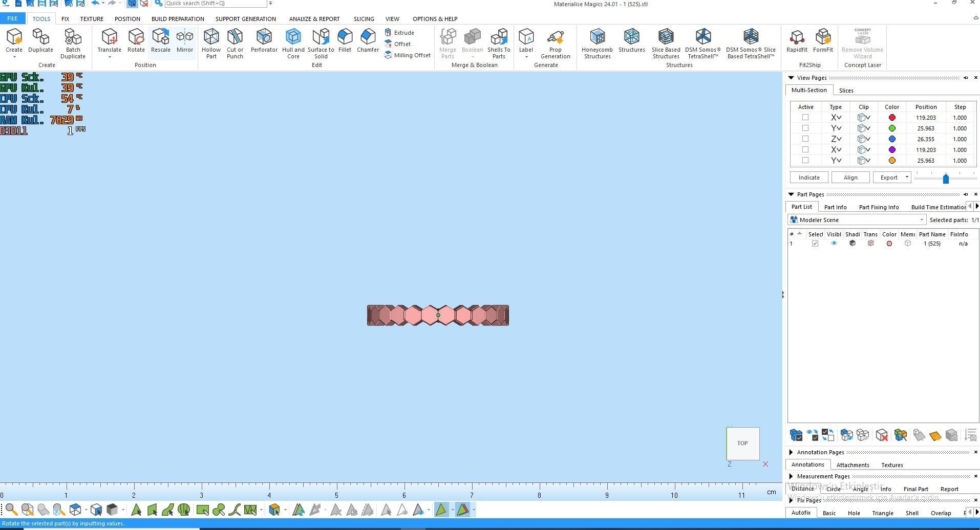Switch to the FIX ribbon tab
Screen dimensions: 980x530
point(65,19)
